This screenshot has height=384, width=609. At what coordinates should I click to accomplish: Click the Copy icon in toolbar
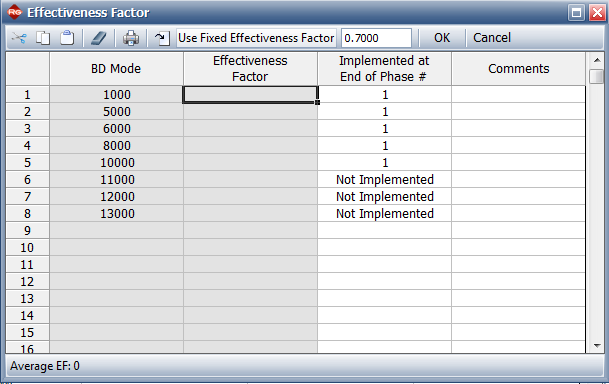point(43,38)
